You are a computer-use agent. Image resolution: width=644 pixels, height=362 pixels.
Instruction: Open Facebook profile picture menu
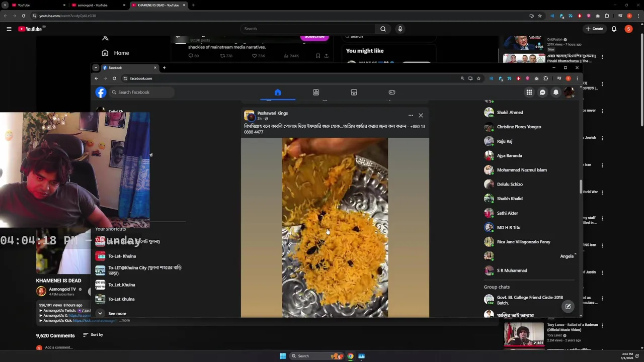pyautogui.click(x=569, y=92)
